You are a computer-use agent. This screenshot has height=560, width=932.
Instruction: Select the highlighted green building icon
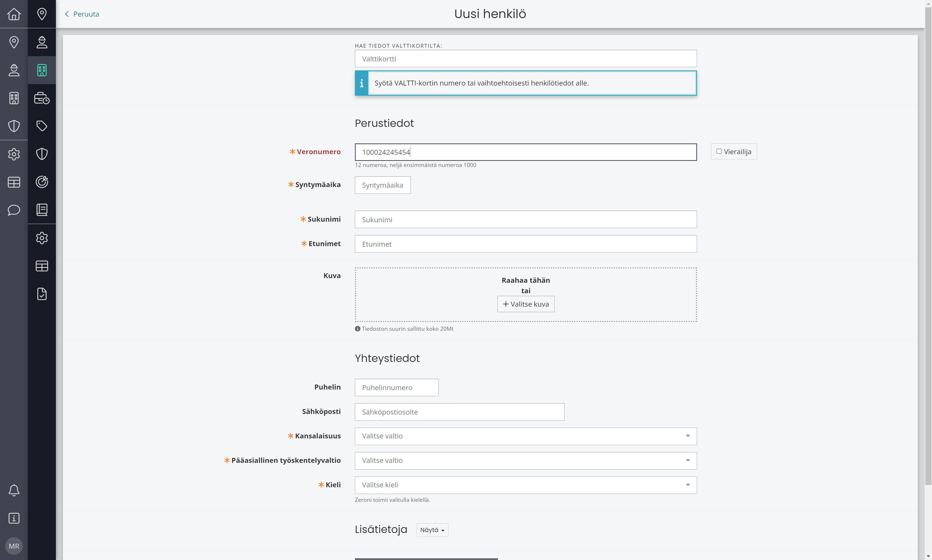[42, 70]
